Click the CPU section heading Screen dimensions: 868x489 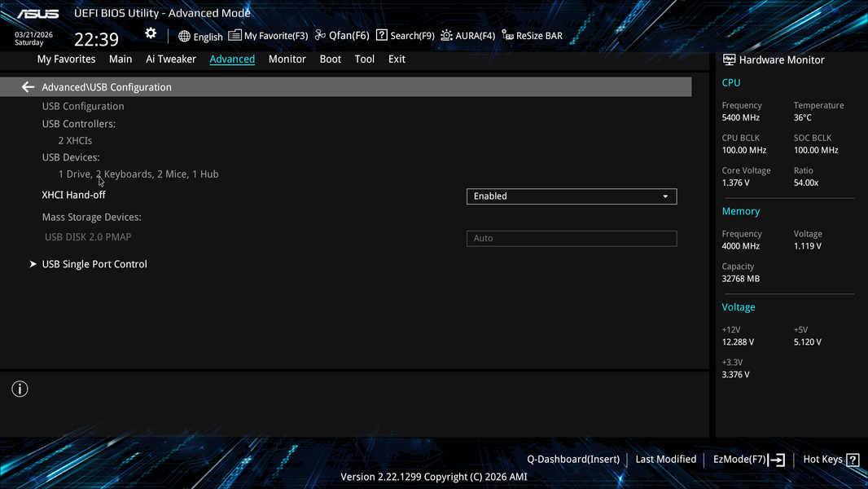click(730, 82)
